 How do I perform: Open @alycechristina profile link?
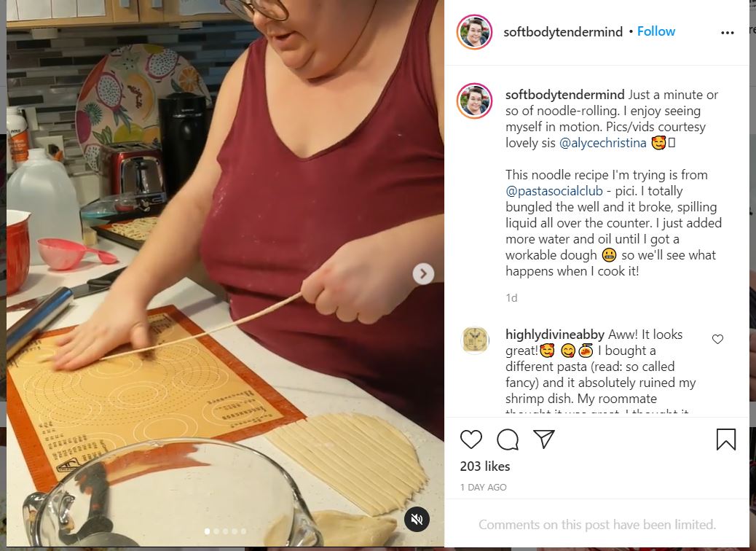(x=602, y=143)
